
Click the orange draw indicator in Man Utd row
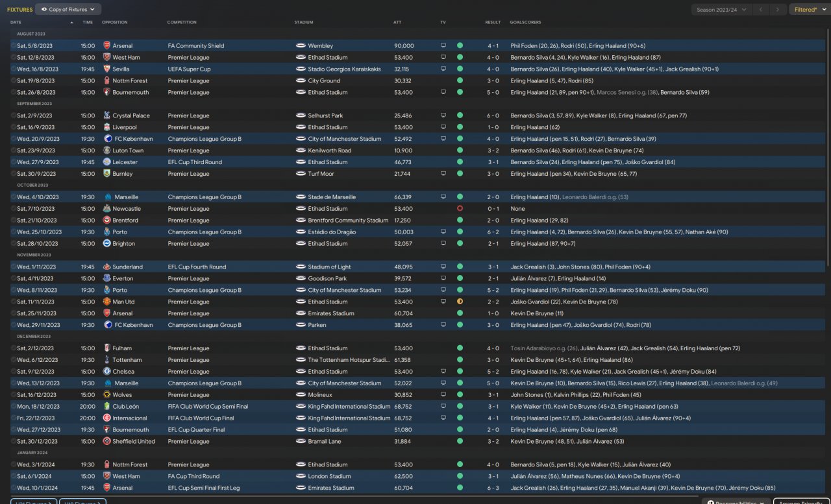[x=460, y=302]
